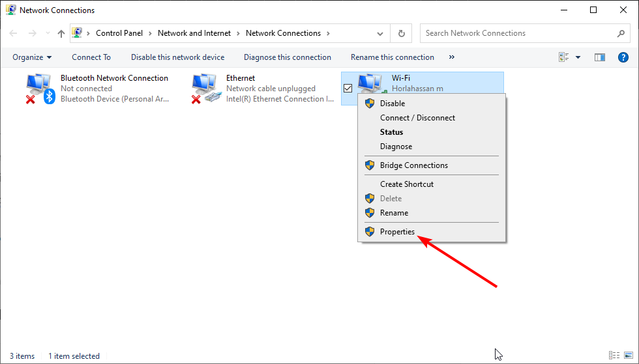The width and height of the screenshot is (639, 364).
Task: Click the search magnifier icon
Action: coord(621,33)
